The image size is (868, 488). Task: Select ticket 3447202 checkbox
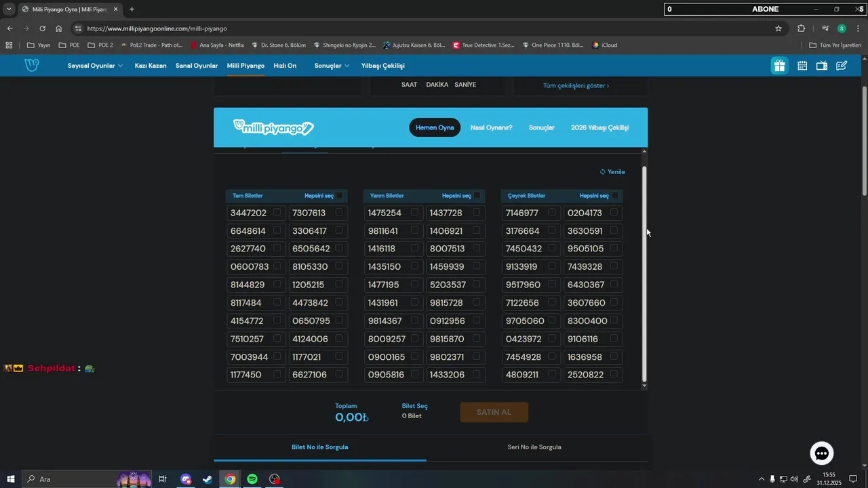pos(277,212)
